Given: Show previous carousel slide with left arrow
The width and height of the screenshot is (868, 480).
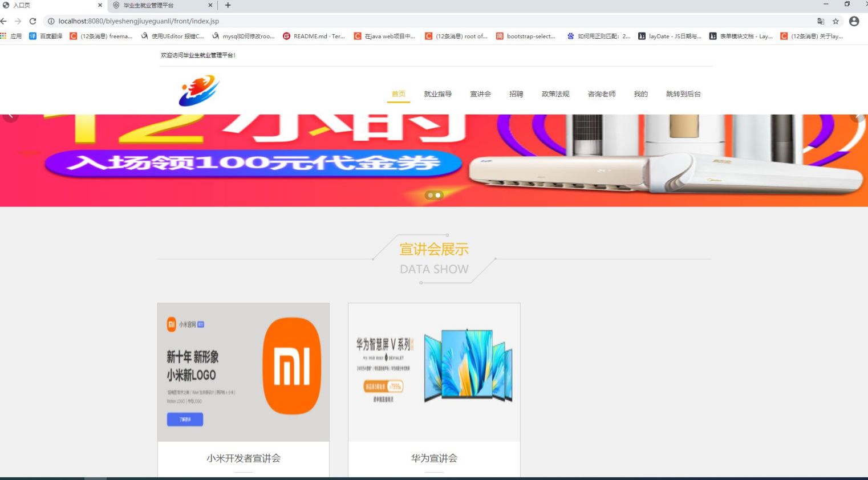Looking at the screenshot, I should tap(10, 116).
